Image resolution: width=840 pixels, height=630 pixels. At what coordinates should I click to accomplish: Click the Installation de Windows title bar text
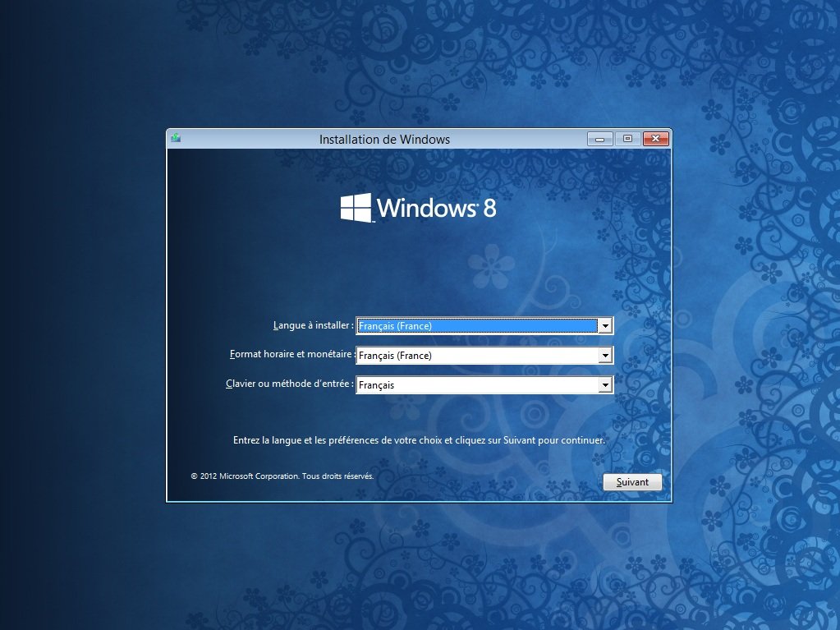coord(384,139)
